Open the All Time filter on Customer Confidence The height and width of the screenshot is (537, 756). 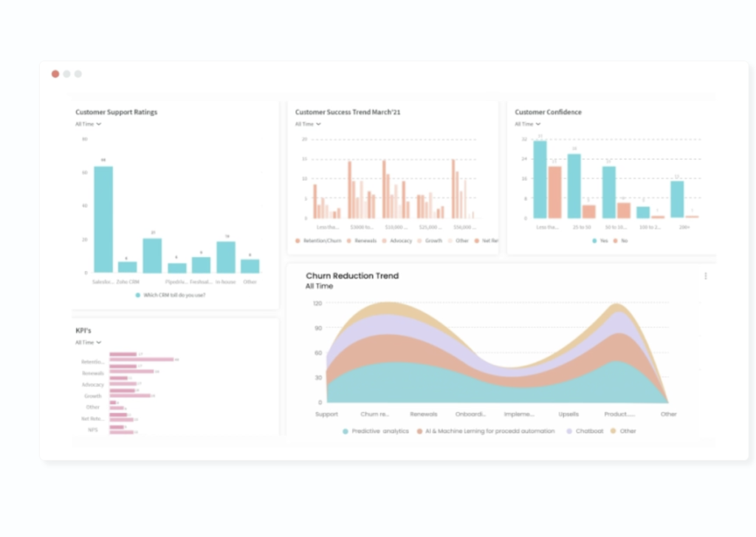526,124
